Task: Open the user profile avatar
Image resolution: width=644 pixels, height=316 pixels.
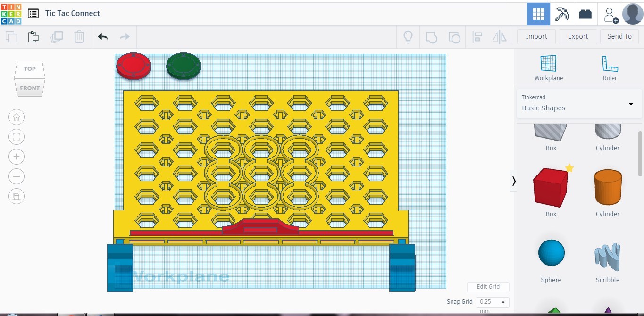Action: coord(633,14)
